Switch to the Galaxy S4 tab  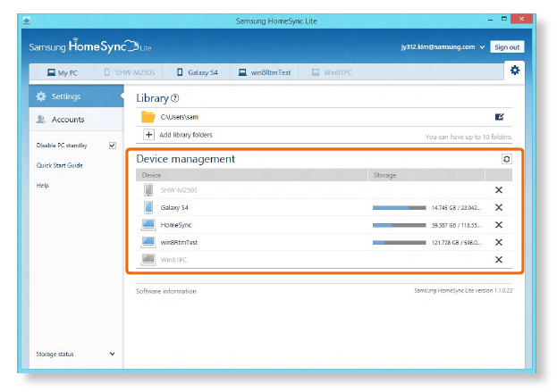coord(197,72)
